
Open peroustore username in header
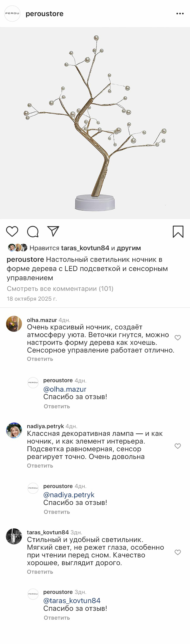pos(45,14)
